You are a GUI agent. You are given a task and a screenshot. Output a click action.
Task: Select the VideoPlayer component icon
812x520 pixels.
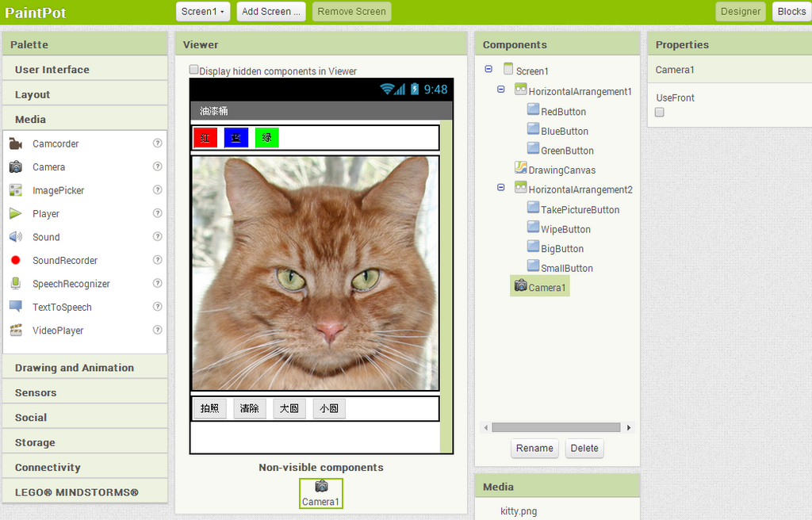(x=16, y=331)
